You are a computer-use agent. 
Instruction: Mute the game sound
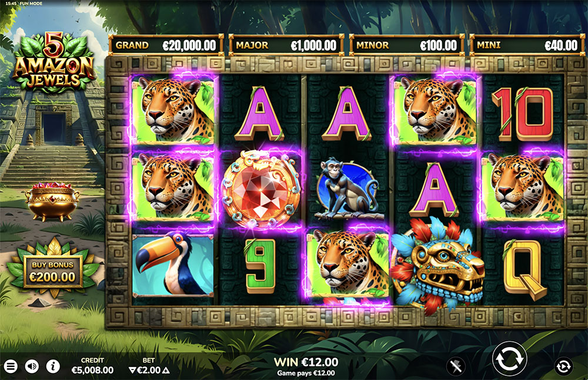tap(32, 366)
